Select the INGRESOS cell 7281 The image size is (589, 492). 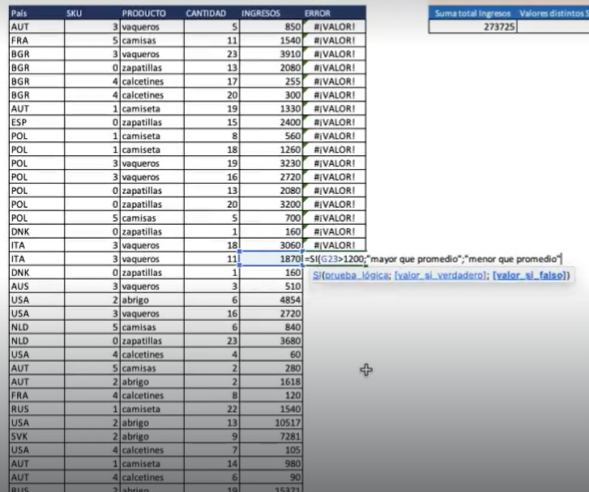[271, 436]
